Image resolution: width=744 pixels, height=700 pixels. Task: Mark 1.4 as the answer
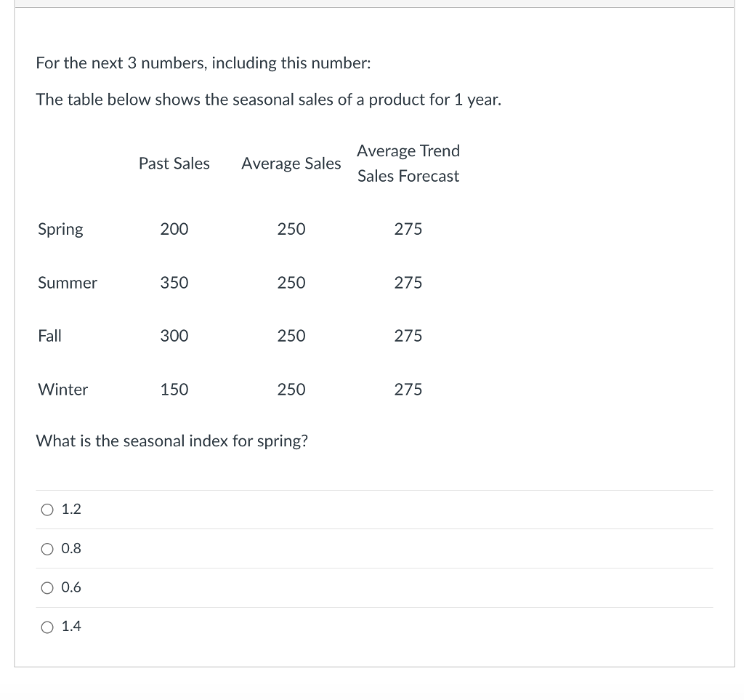click(47, 627)
